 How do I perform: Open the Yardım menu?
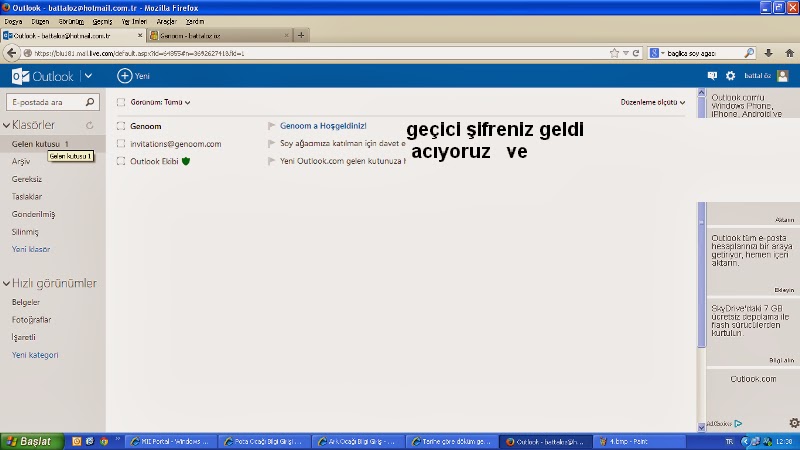tap(194, 21)
